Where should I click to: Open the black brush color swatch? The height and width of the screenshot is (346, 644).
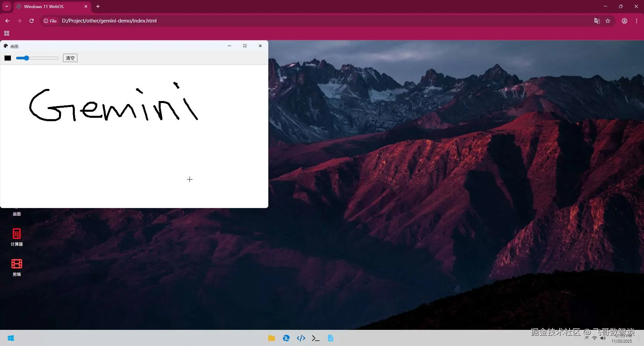8,58
